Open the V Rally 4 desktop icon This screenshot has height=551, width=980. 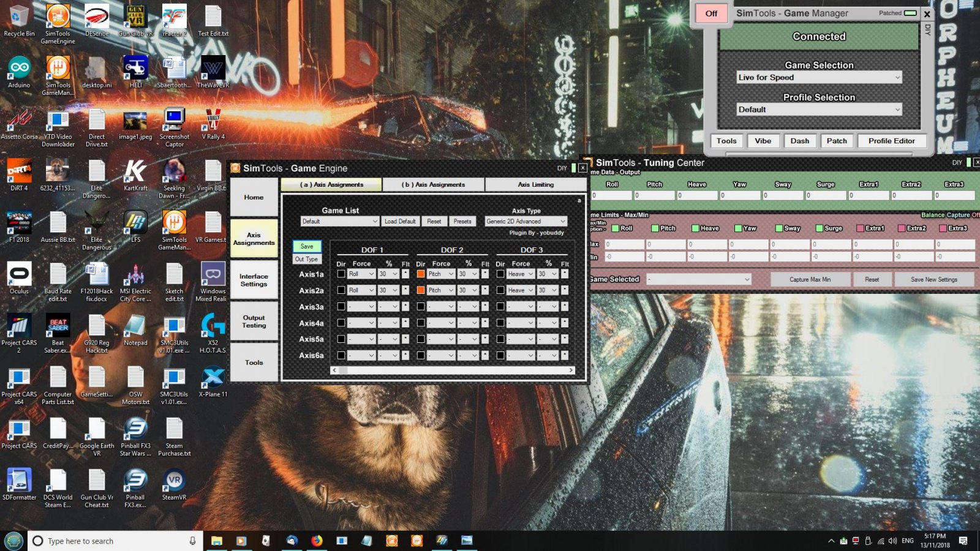coord(213,124)
